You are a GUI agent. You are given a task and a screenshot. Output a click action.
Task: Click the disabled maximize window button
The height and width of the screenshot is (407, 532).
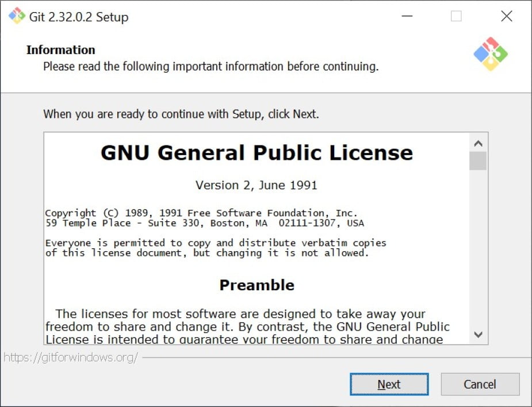tap(456, 16)
